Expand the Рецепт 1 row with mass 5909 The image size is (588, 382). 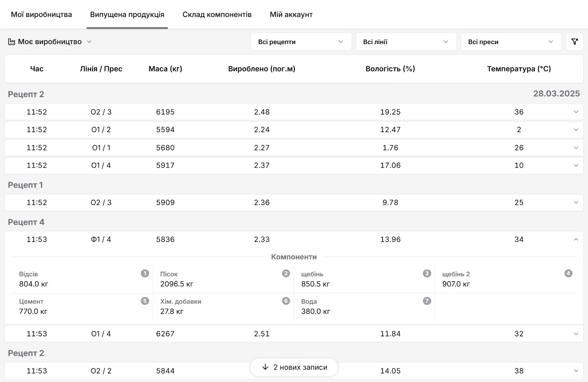576,202
